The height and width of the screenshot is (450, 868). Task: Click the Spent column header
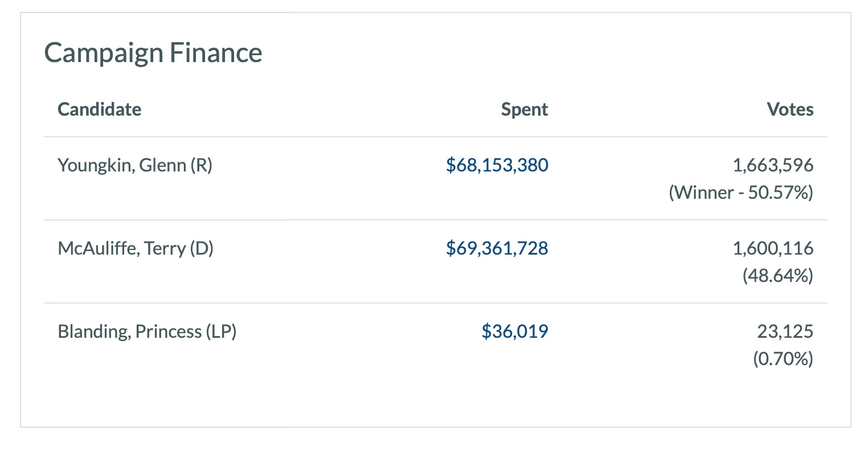(525, 109)
